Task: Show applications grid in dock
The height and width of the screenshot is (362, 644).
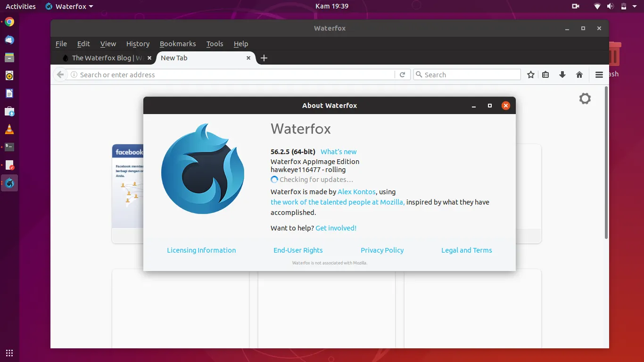Action: point(9,353)
